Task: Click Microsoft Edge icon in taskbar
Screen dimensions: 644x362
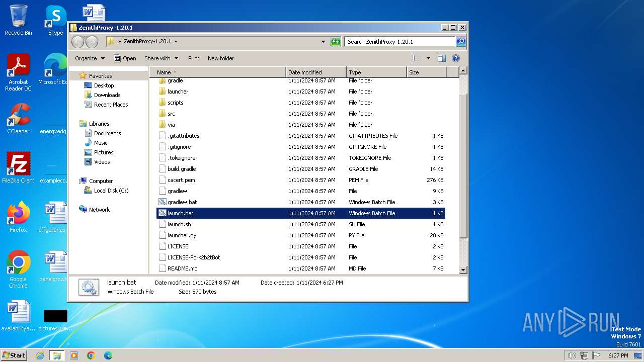Action: (108, 355)
